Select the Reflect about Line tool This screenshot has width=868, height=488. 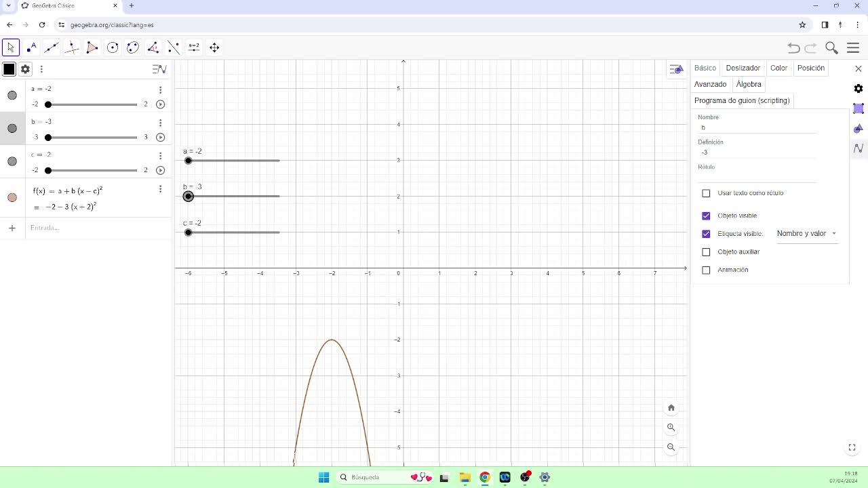point(174,47)
